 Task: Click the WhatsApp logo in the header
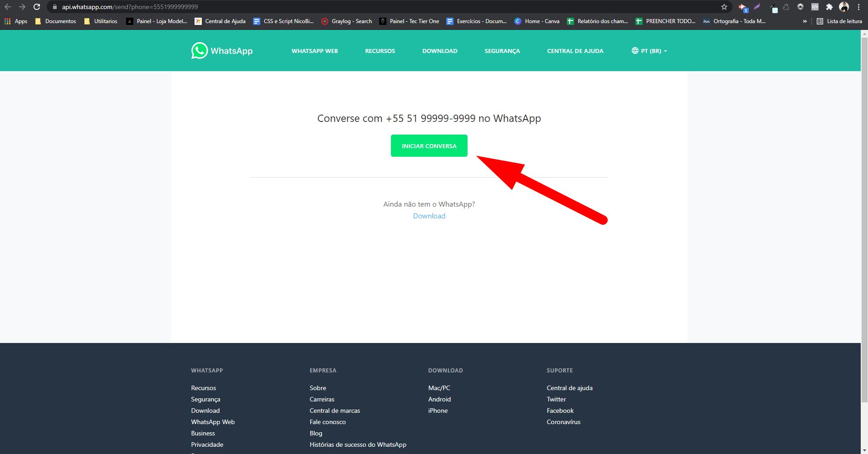point(222,51)
